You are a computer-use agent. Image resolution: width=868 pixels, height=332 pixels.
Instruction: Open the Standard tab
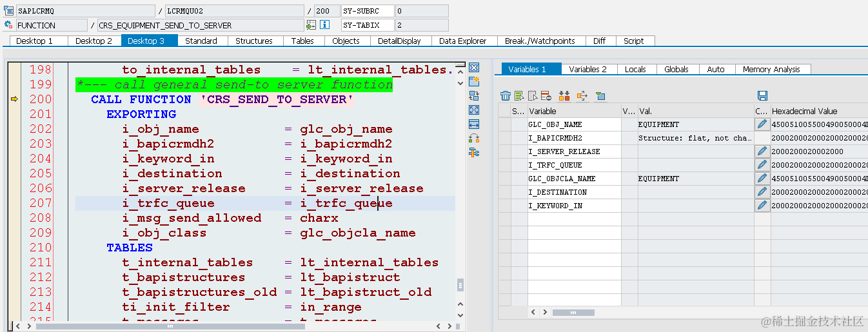pyautogui.click(x=201, y=41)
